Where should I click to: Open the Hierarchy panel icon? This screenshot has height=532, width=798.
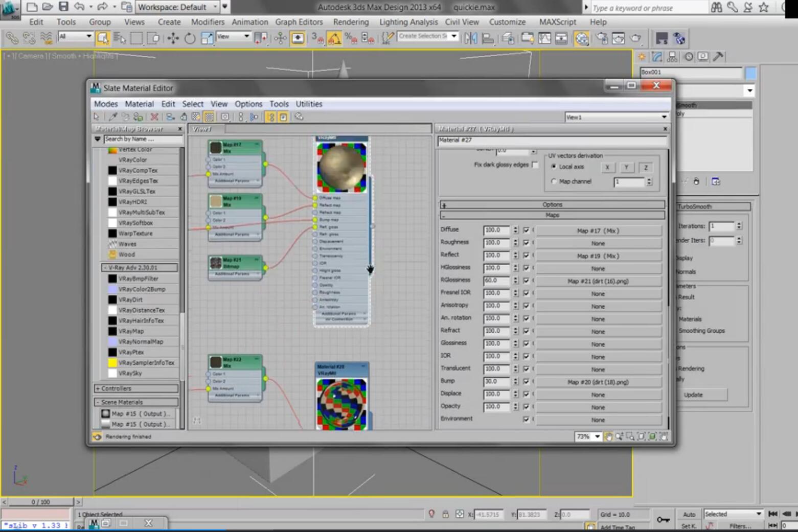pyautogui.click(x=672, y=57)
